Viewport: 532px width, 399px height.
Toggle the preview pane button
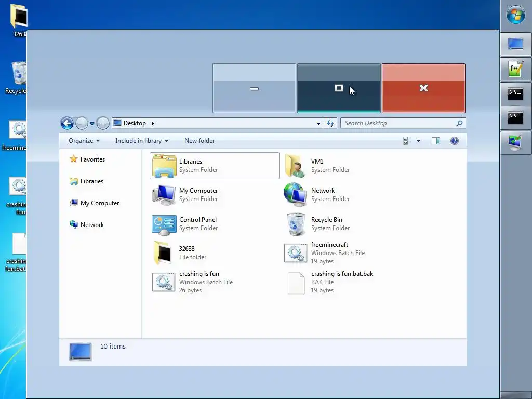[x=436, y=141]
